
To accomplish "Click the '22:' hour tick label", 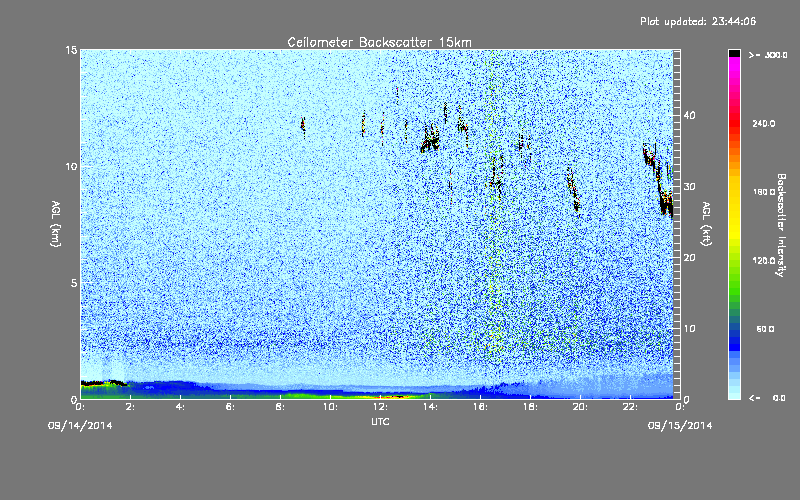I will (630, 407).
